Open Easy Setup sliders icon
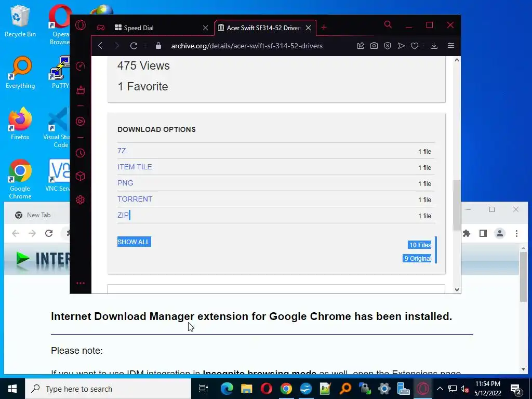This screenshot has height=399, width=532. (x=451, y=46)
